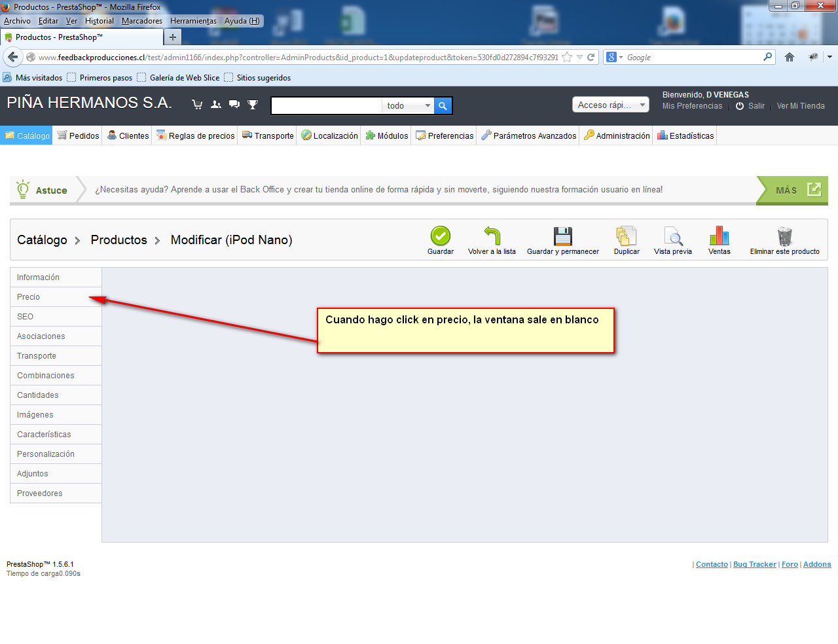This screenshot has width=838, height=644.
Task: Expand the Acceso rápido dropdown
Action: point(611,105)
